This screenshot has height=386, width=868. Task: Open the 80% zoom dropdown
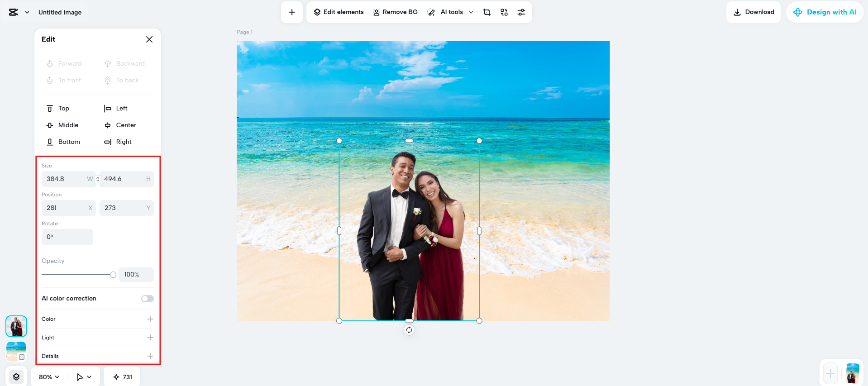(49, 377)
